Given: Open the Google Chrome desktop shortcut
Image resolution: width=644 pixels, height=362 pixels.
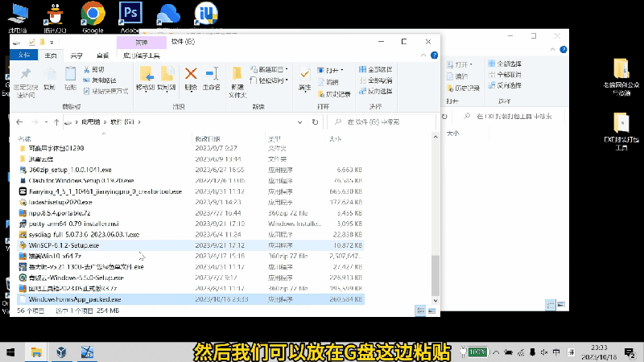Looking at the screenshot, I should 93,16.
